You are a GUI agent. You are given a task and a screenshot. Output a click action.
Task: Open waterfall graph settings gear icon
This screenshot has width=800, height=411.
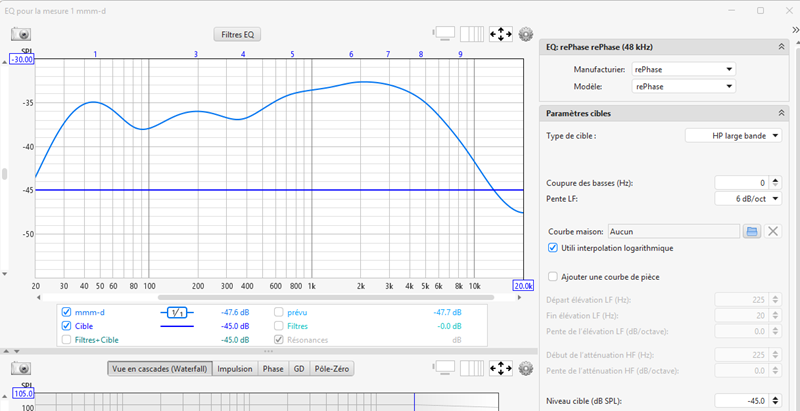526,368
